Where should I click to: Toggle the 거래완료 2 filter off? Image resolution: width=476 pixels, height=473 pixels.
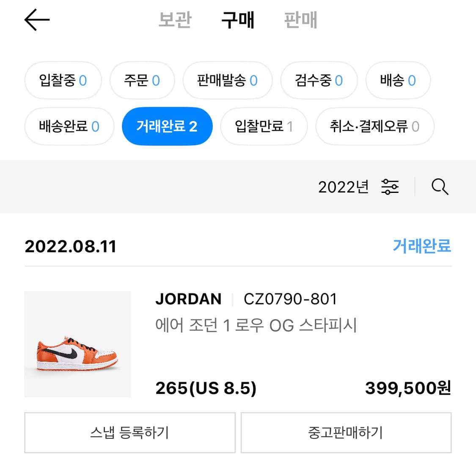[167, 126]
